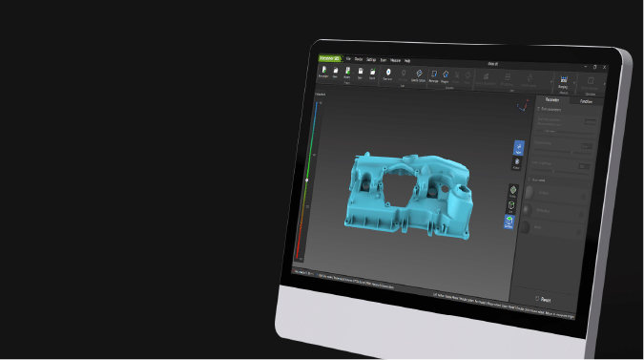Screen dimensions: 644x360
Task: Click the wireframe view icon beside viewport
Action: (x=511, y=206)
